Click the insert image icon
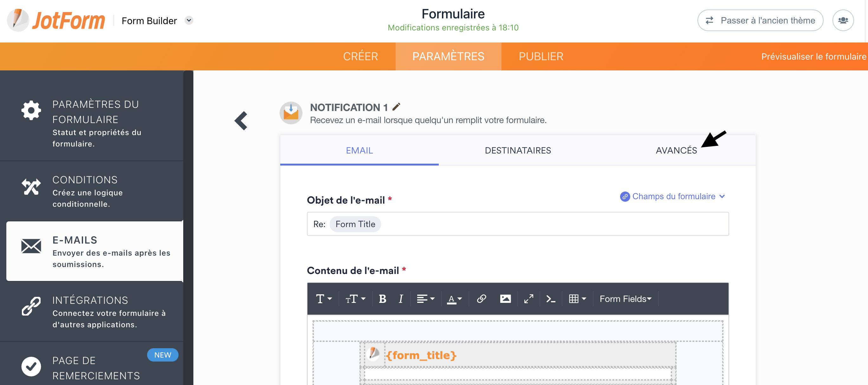Viewport: 868px width, 385px height. (x=505, y=299)
